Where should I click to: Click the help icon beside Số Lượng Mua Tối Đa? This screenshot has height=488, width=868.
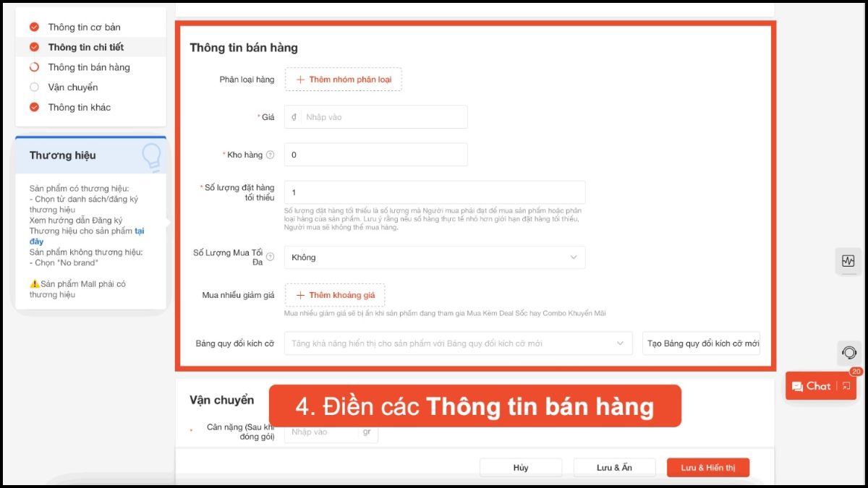(x=271, y=257)
